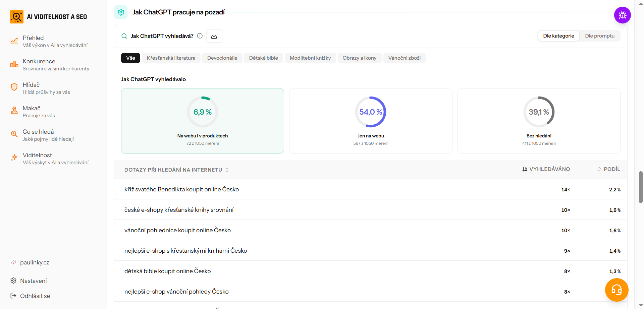Click the 54,0 % progress ring

pos(371,112)
